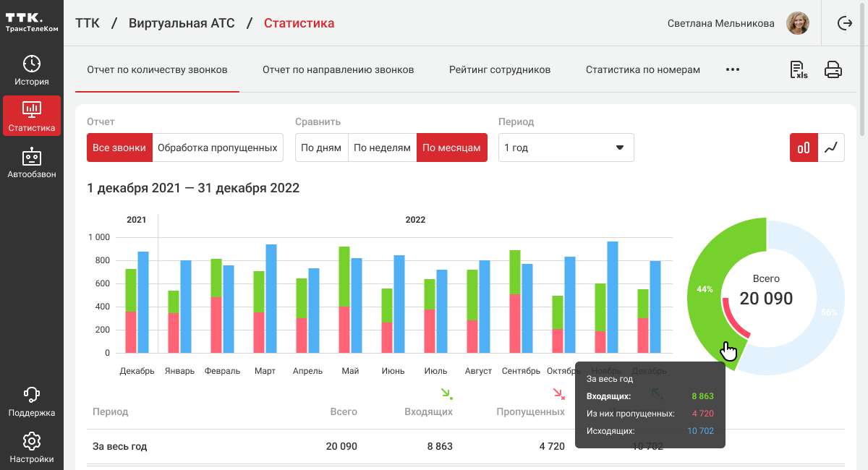Click the TTK TransTeleCom logo
Image resolution: width=868 pixels, height=470 pixels.
[31, 22]
